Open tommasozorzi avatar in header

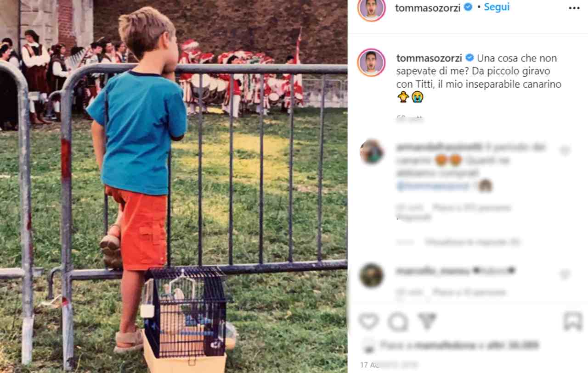[x=371, y=8]
